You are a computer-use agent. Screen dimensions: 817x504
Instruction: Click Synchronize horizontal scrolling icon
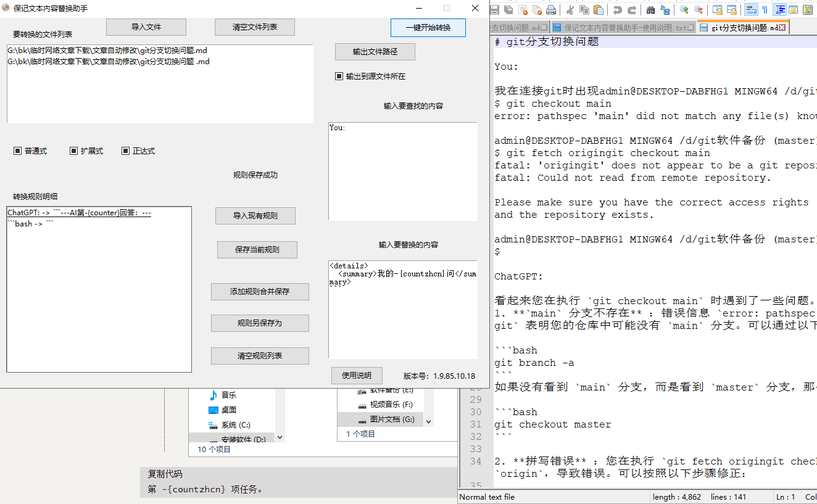(x=732, y=10)
